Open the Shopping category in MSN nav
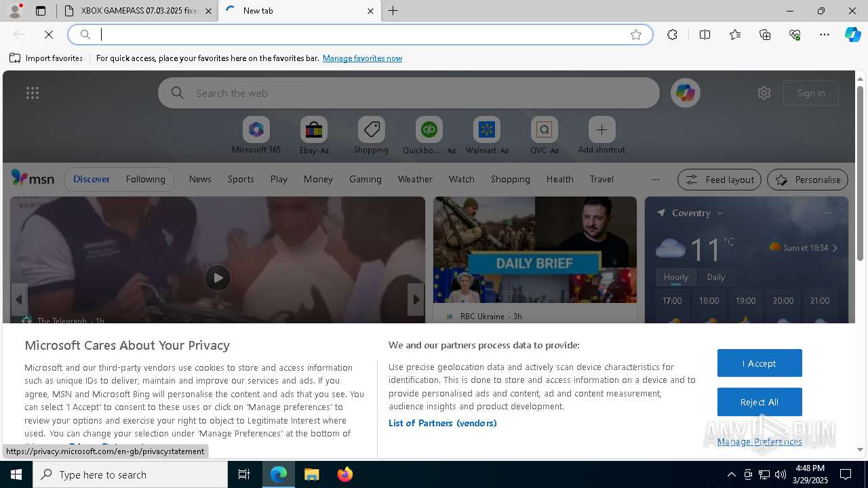This screenshot has height=488, width=868. (510, 179)
